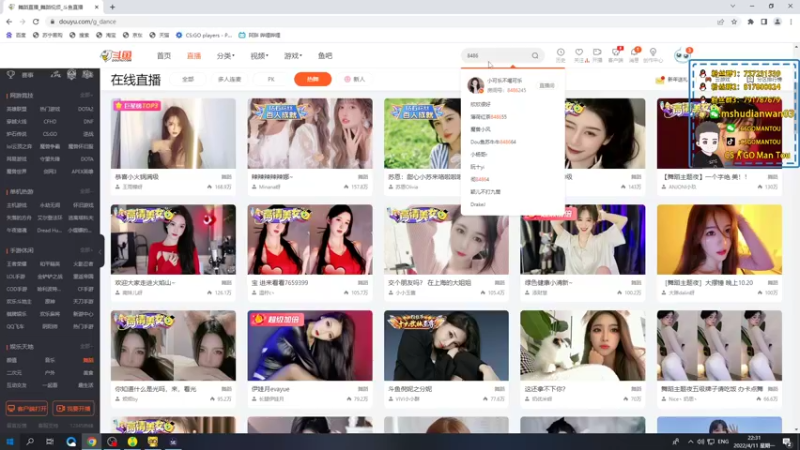Open APEX英雄 category in sidebar
The height and width of the screenshot is (450, 800).
coord(82,172)
